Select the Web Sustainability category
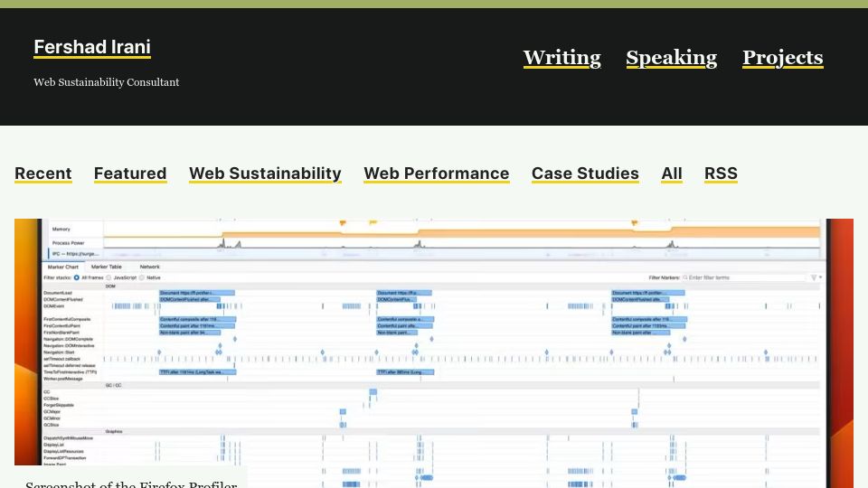 pos(265,174)
